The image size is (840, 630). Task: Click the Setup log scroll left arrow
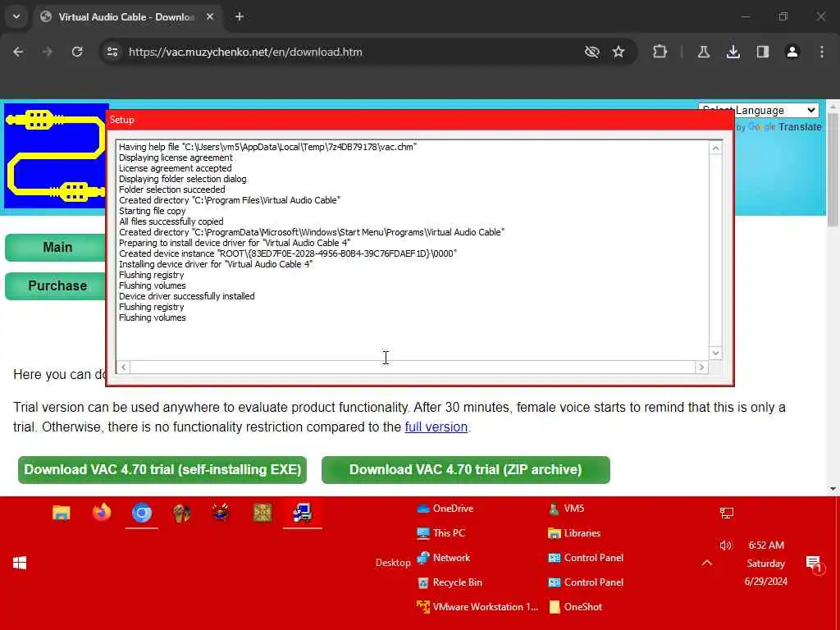pos(124,367)
